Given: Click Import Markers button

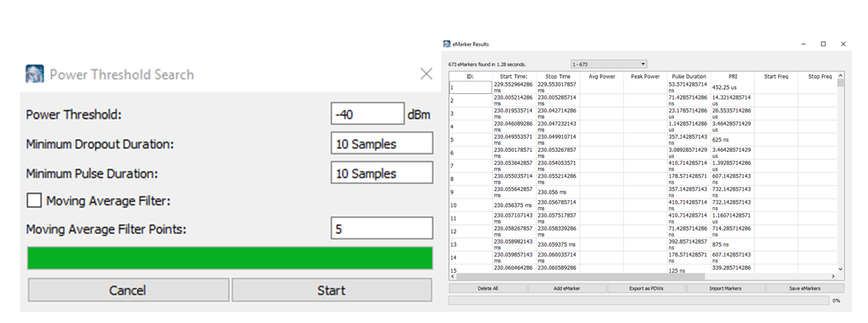Looking at the screenshot, I should [725, 288].
